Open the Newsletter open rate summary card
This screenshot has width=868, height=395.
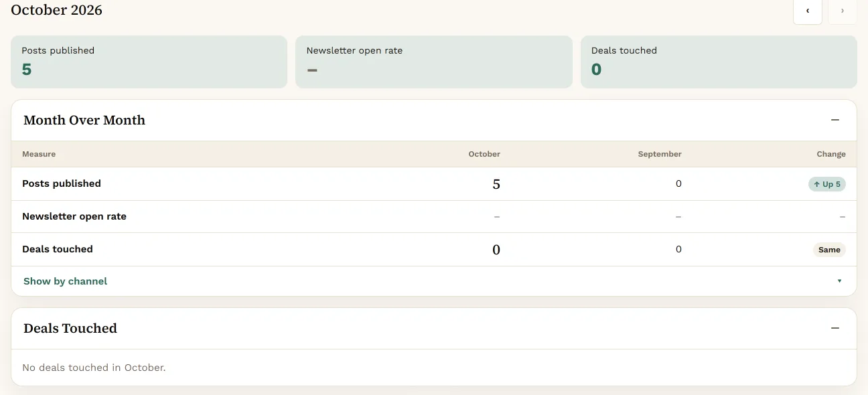(x=434, y=62)
